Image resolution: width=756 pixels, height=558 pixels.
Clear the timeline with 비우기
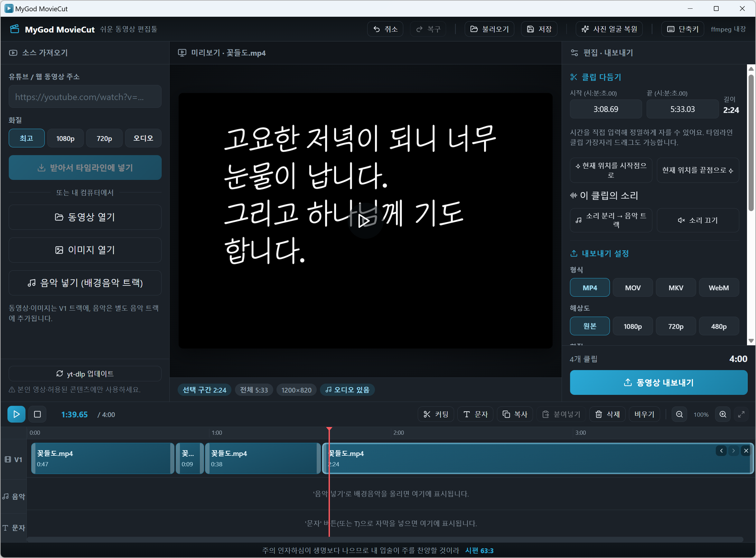[644, 414]
